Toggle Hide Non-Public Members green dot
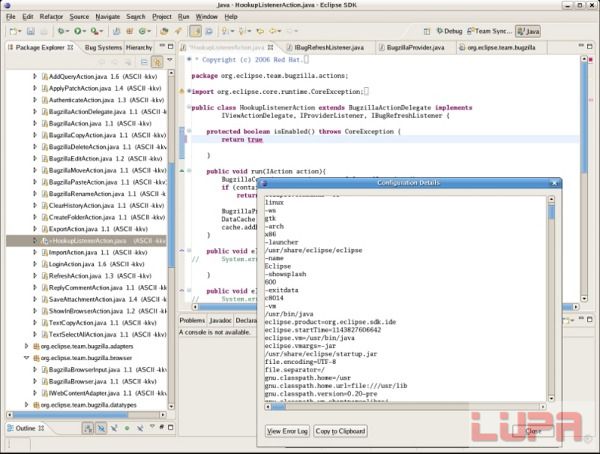 tap(127, 428)
